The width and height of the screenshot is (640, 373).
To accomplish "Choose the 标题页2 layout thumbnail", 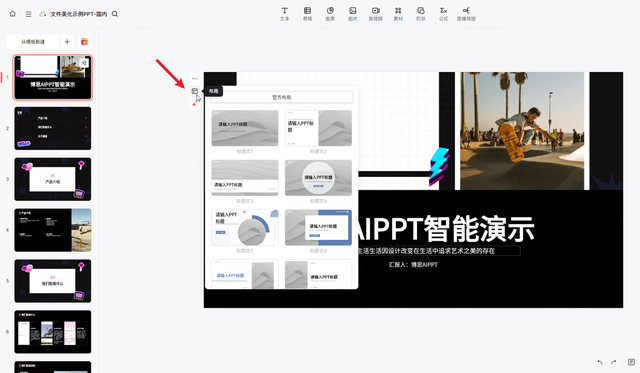I will point(318,128).
